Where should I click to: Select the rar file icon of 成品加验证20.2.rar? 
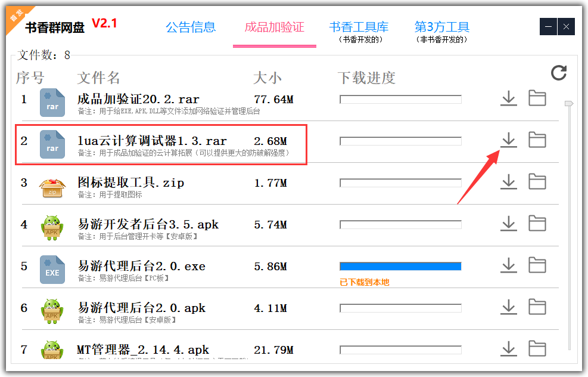(x=52, y=103)
